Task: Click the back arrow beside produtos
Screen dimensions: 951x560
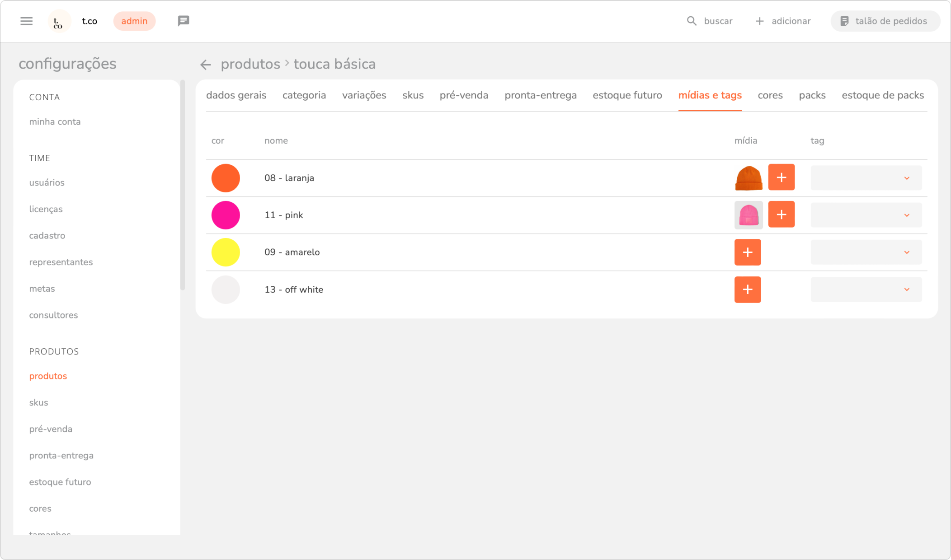Action: click(206, 65)
